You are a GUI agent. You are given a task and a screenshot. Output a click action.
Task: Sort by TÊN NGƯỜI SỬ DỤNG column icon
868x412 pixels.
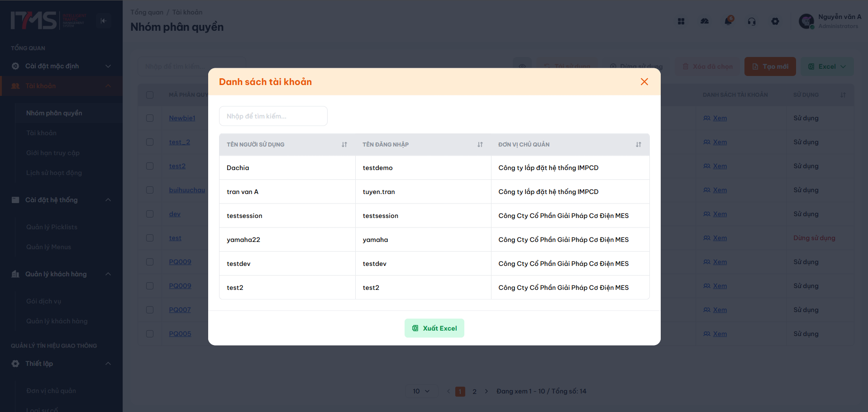(x=344, y=145)
